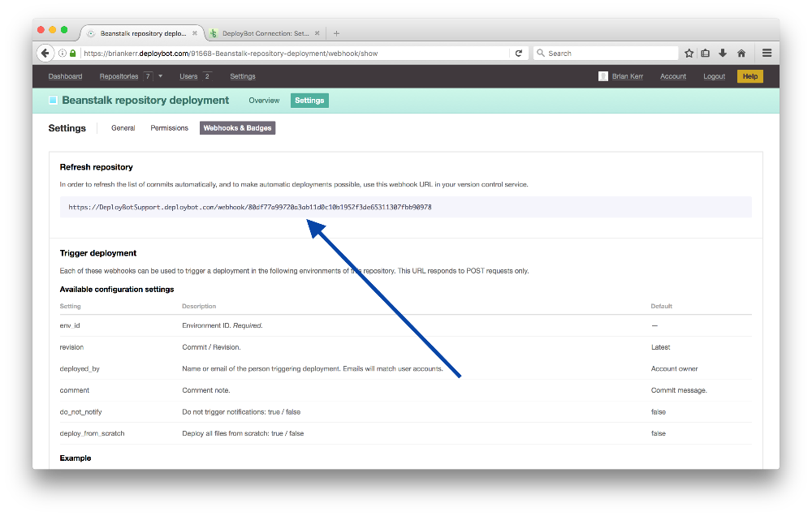Image resolution: width=812 pixels, height=516 pixels.
Task: Click the Repositories count badge 7
Action: pos(148,76)
